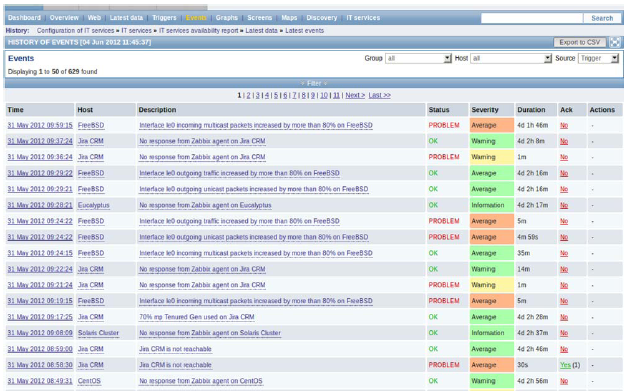The width and height of the screenshot is (625, 392).
Task: Open event timestamp 31 May 2012 08:58:30
Action: pos(40,365)
